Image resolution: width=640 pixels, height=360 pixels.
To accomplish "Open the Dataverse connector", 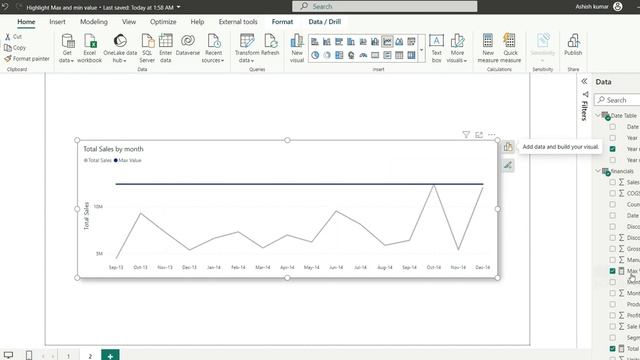I will pyautogui.click(x=188, y=45).
